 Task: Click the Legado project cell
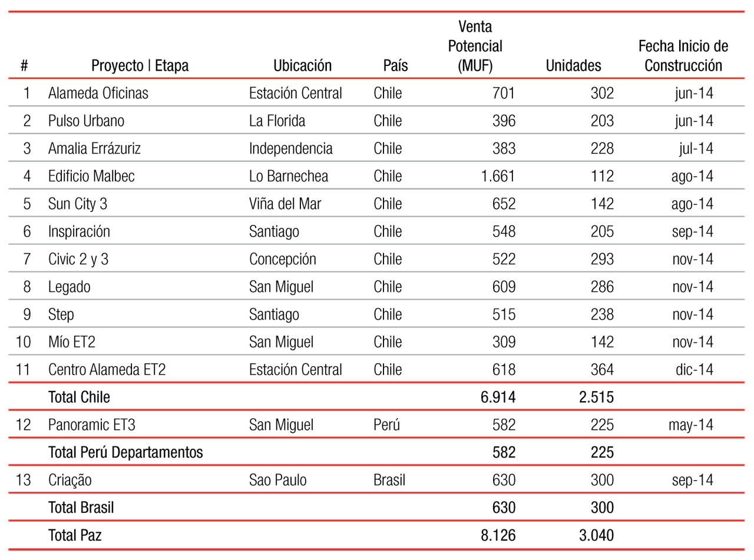70,287
